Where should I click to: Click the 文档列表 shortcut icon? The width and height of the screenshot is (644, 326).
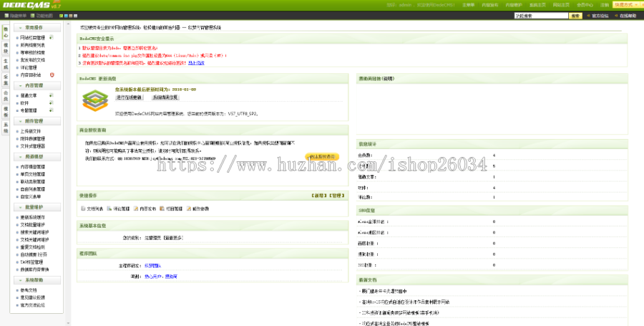click(x=82, y=208)
